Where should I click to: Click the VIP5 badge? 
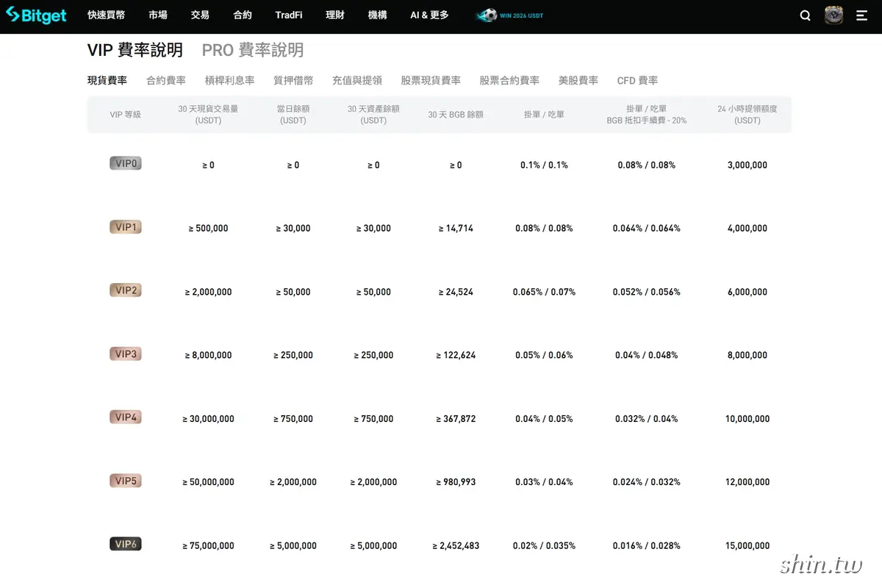(x=126, y=481)
